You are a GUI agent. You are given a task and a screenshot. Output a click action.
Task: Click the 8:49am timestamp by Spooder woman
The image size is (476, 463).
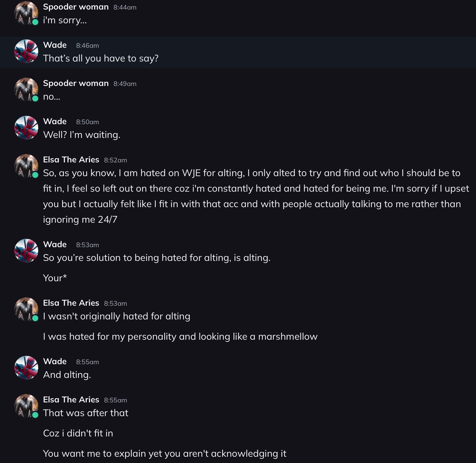(125, 84)
